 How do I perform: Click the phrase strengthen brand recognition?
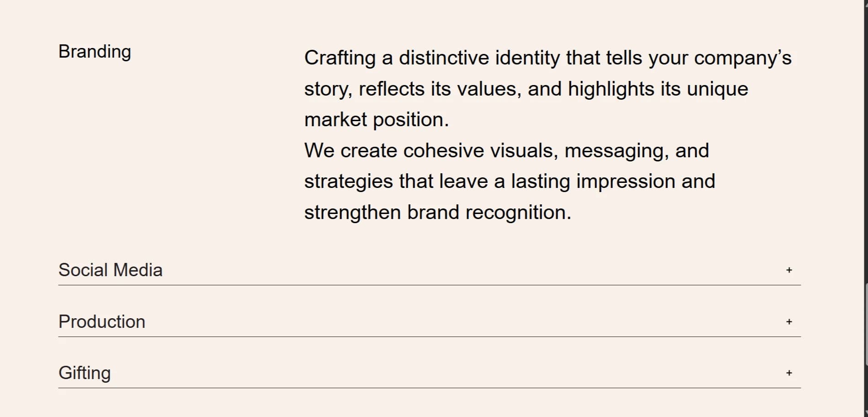click(x=437, y=212)
